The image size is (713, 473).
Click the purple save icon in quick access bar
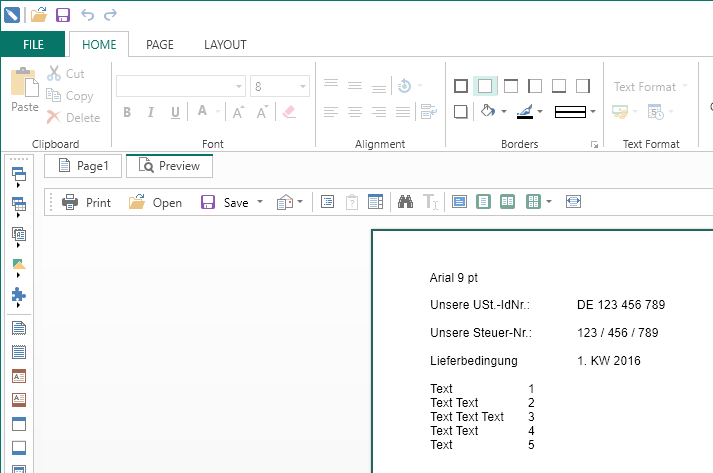(x=63, y=15)
